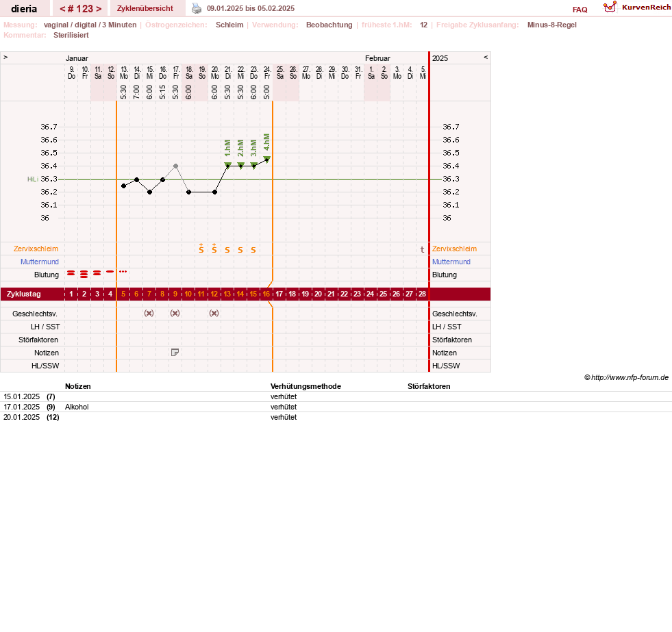Click the printer icon
672x632 pixels.
[197, 8]
